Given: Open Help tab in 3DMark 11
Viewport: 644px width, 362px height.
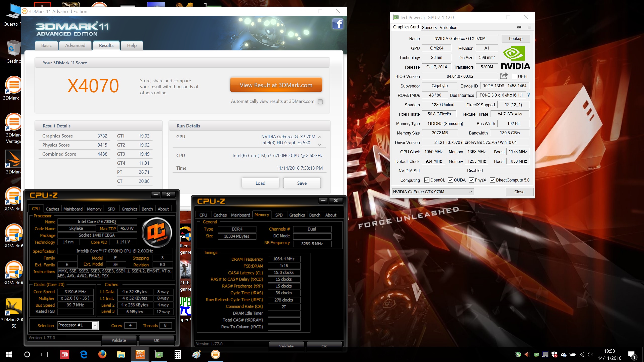Looking at the screenshot, I should (132, 46).
